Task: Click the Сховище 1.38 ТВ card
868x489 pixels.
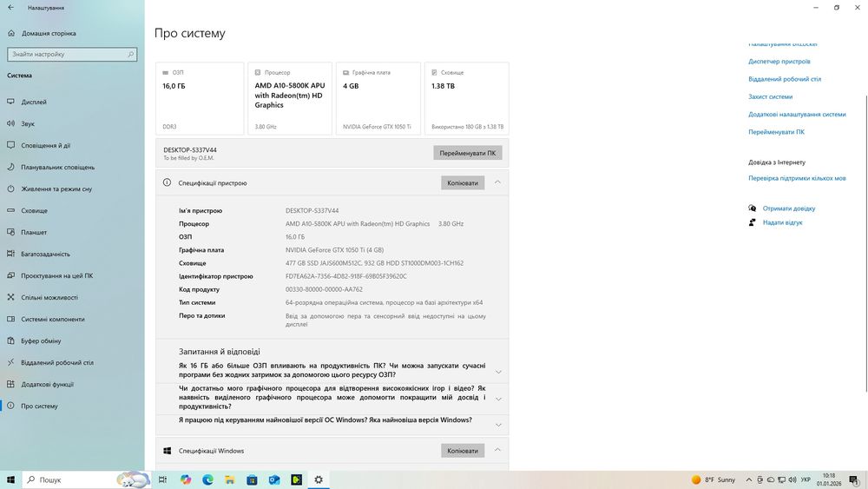Action: [467, 98]
